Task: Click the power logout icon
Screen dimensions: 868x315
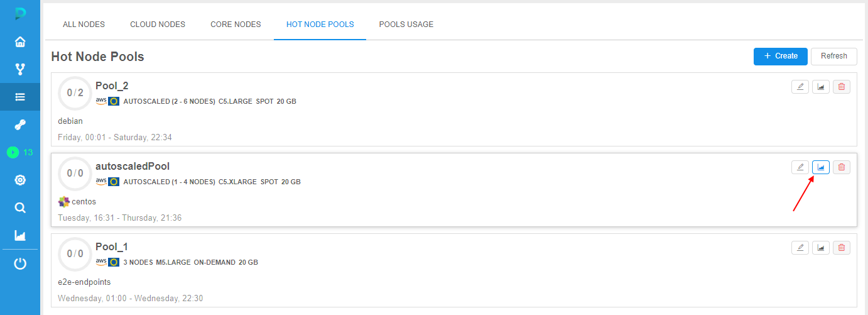Action: [x=20, y=263]
